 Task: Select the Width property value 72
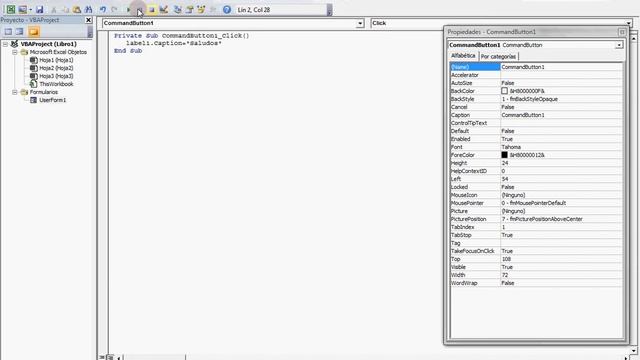point(562,275)
